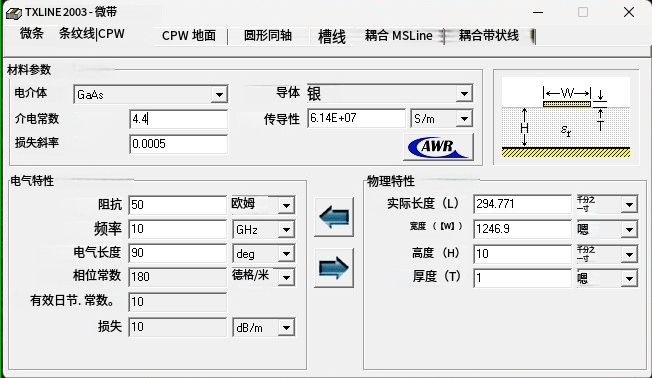Click the right blue arrow analyze button

pos(334,268)
